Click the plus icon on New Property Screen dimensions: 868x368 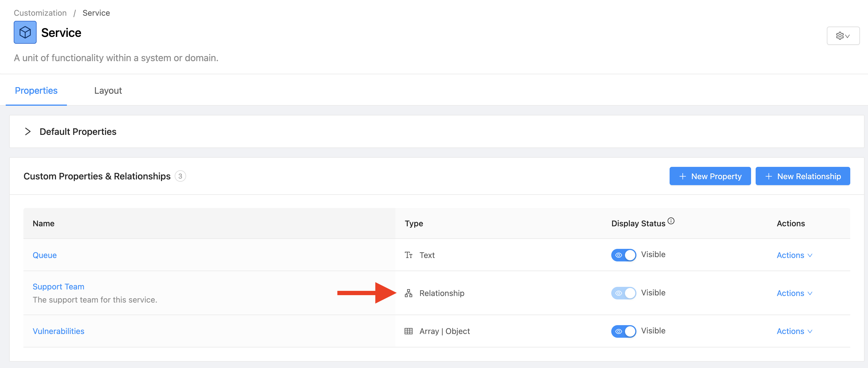click(682, 176)
